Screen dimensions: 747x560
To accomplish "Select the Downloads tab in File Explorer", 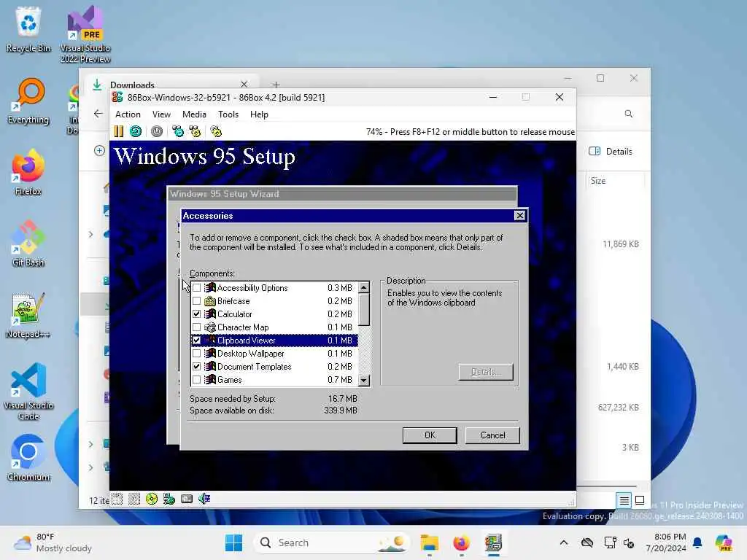I will [x=171, y=85].
